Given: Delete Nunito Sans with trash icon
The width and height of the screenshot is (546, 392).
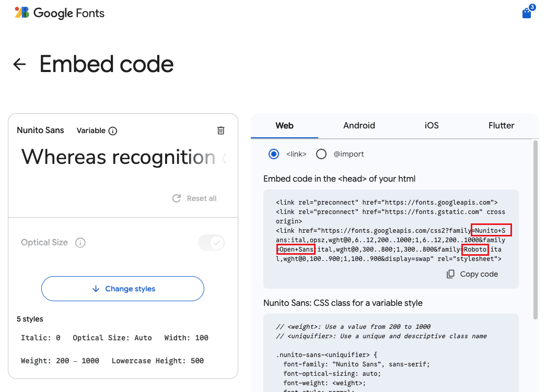Looking at the screenshot, I should (x=221, y=130).
